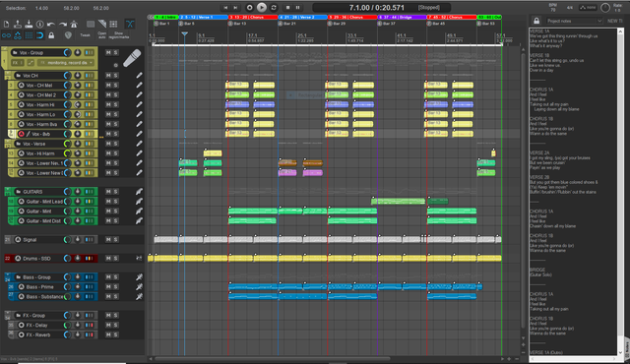Select the Verse 2 region tab
Viewport: 630px width, 364px height.
coord(302,18)
